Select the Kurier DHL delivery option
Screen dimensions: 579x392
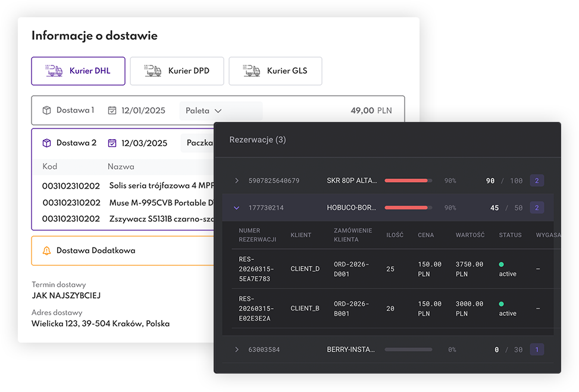click(78, 71)
